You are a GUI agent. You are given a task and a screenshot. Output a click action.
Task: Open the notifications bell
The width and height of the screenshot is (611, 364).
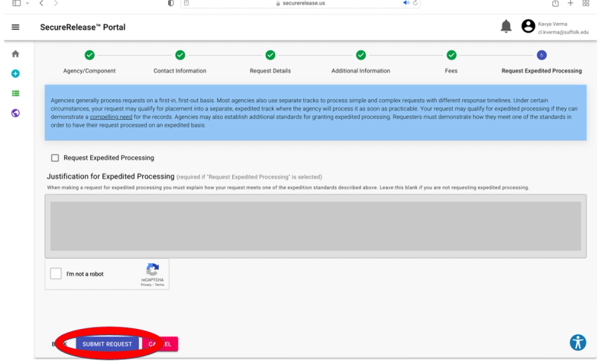tap(506, 27)
